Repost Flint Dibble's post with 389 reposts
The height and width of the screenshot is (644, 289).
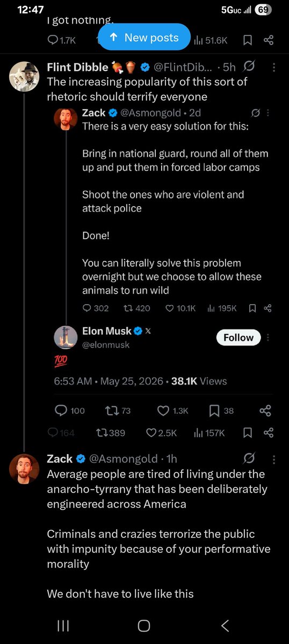110,433
